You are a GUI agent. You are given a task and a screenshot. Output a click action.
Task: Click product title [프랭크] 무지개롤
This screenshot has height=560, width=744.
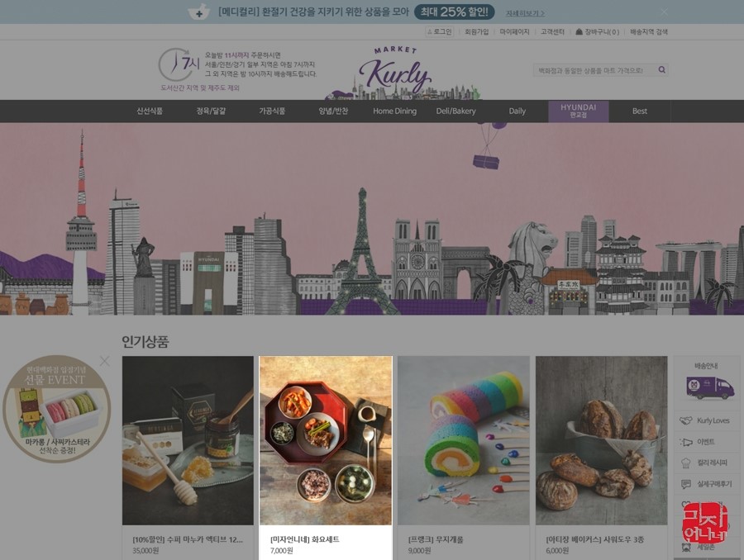point(436,539)
